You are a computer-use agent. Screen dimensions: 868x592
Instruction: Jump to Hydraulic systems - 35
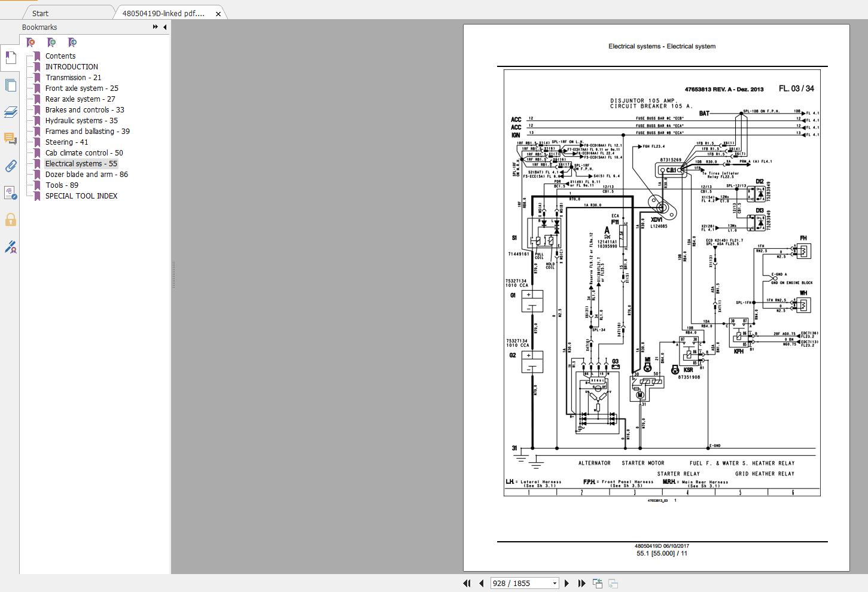(81, 120)
